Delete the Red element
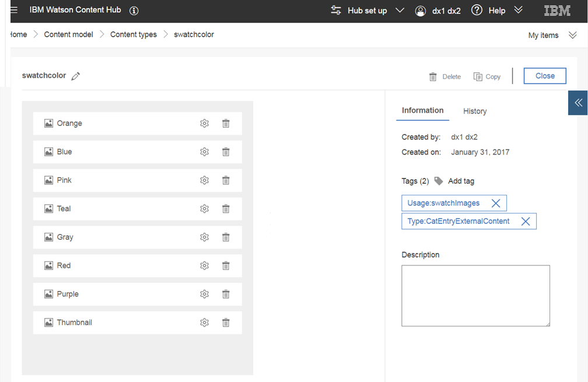 point(226,266)
